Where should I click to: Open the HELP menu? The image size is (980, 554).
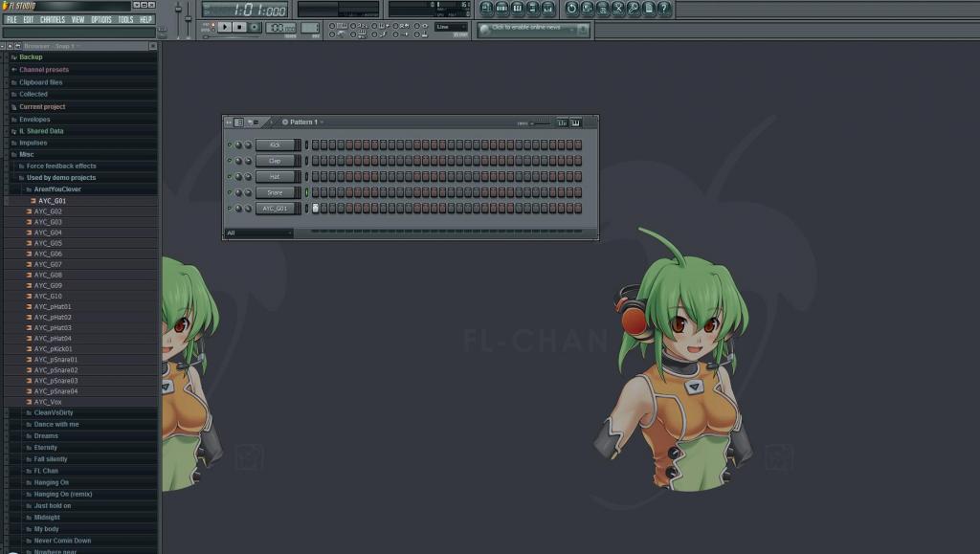(x=145, y=19)
